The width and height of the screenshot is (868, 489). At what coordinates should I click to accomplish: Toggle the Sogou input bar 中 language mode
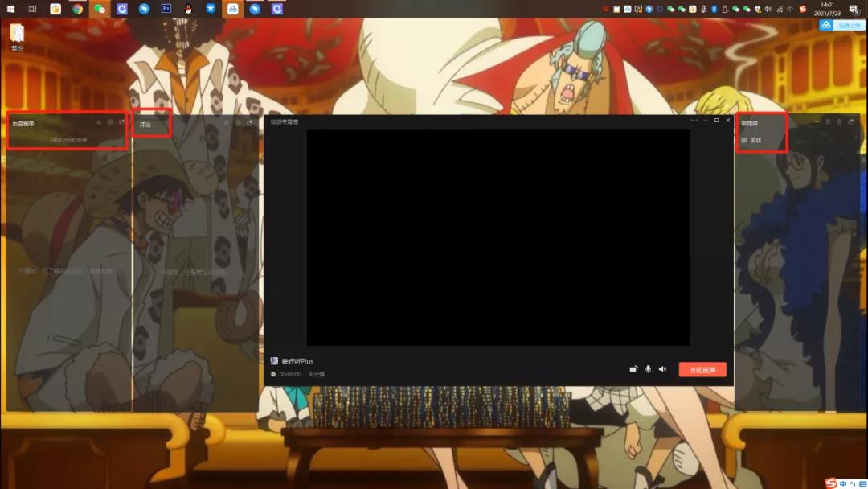[843, 483]
